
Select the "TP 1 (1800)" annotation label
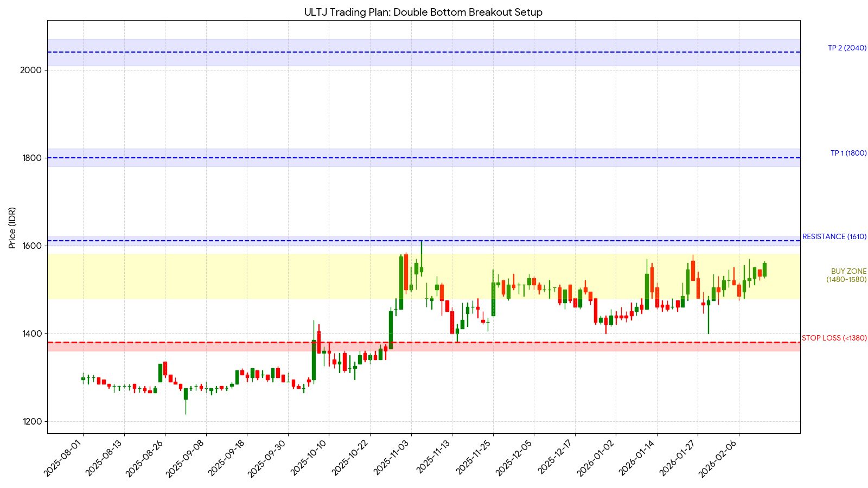[x=848, y=153]
